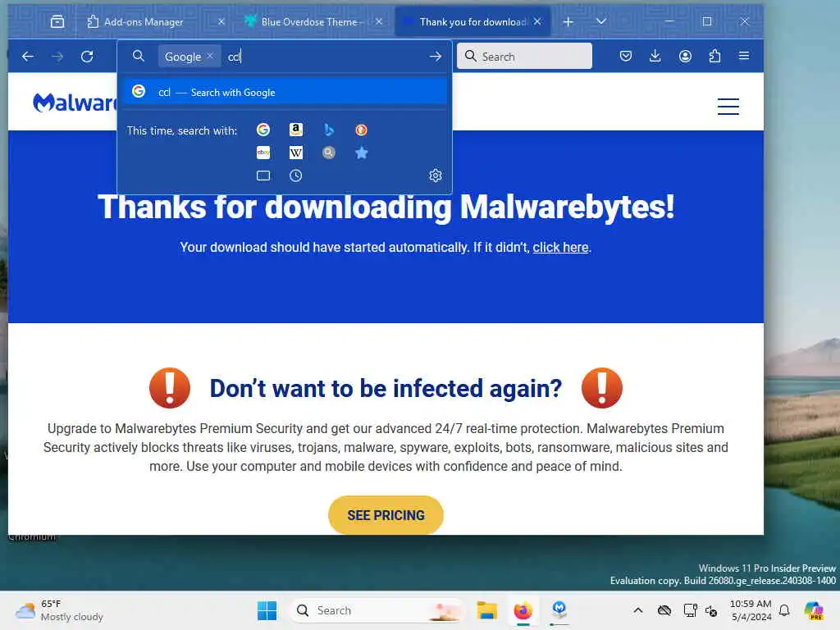Search this time with Amazon icon

point(295,130)
